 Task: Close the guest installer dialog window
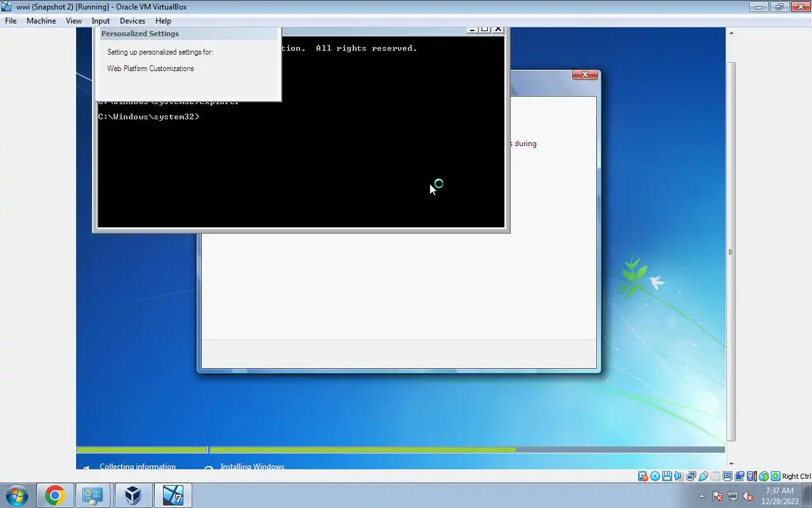(585, 74)
